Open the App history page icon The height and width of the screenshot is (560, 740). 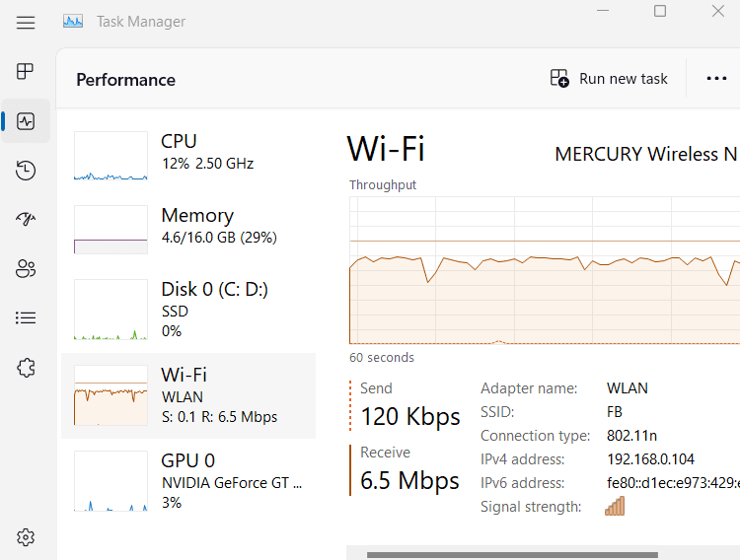tap(26, 171)
